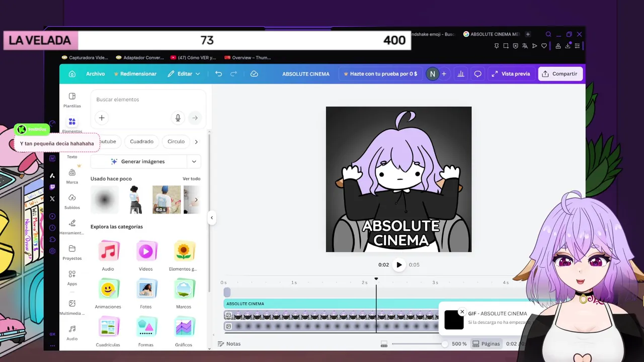Click Hazte con tu prueba por 0 $
Screen dimensions: 644x362
pyautogui.click(x=380, y=74)
